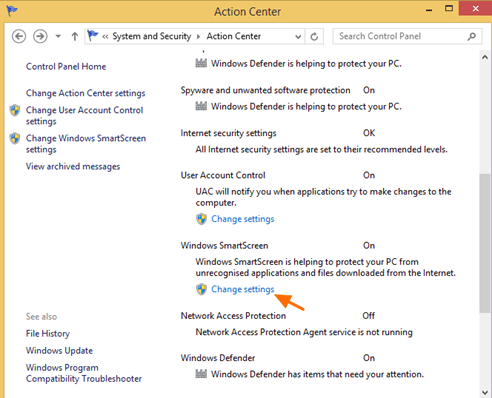Click the Action Center flag in title bar
The image size is (492, 398).
tap(12, 11)
